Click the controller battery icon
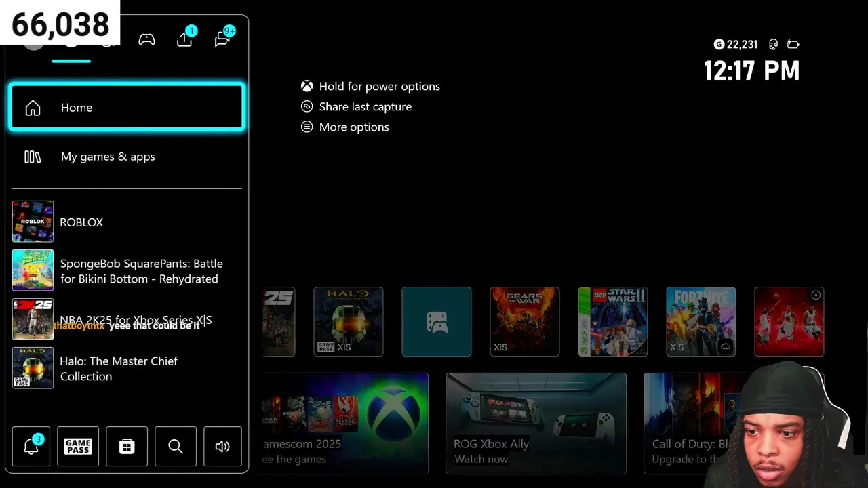This screenshot has width=868, height=488. pyautogui.click(x=793, y=44)
